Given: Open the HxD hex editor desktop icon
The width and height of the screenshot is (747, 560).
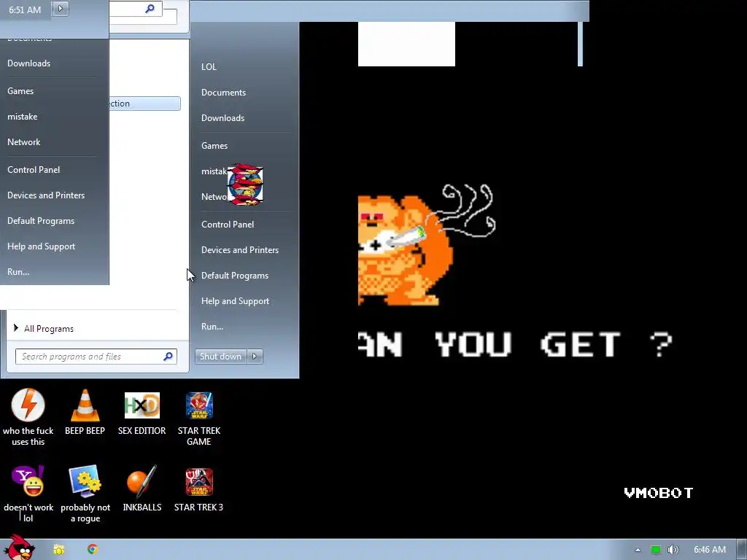Looking at the screenshot, I should tap(142, 405).
